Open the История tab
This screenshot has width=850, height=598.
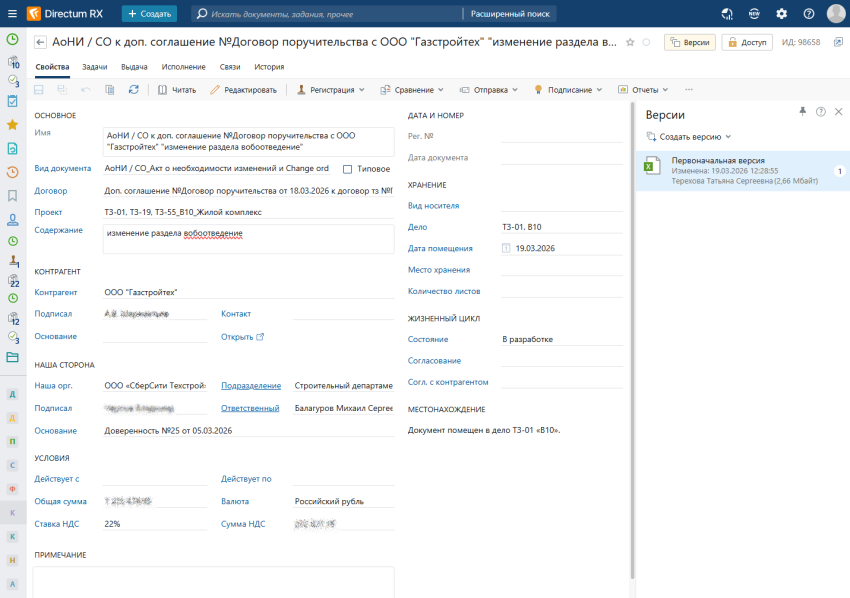pyautogui.click(x=269, y=67)
